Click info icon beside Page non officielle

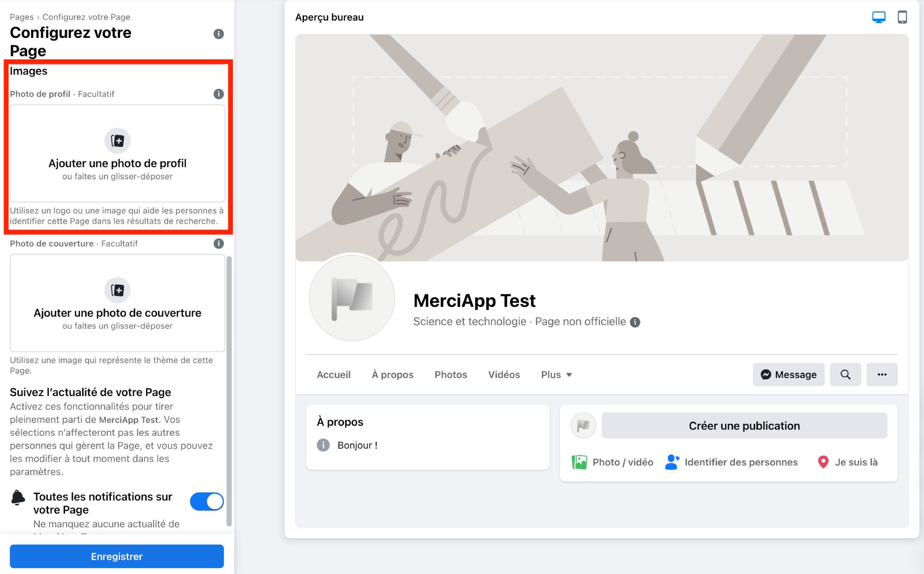(635, 322)
